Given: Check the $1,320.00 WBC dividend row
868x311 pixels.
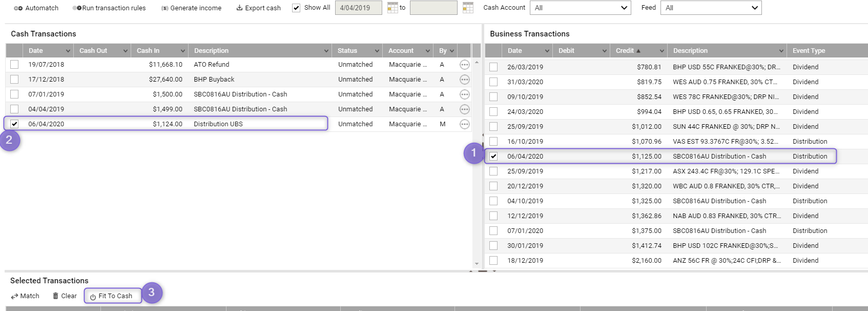Looking at the screenshot, I should [493, 186].
